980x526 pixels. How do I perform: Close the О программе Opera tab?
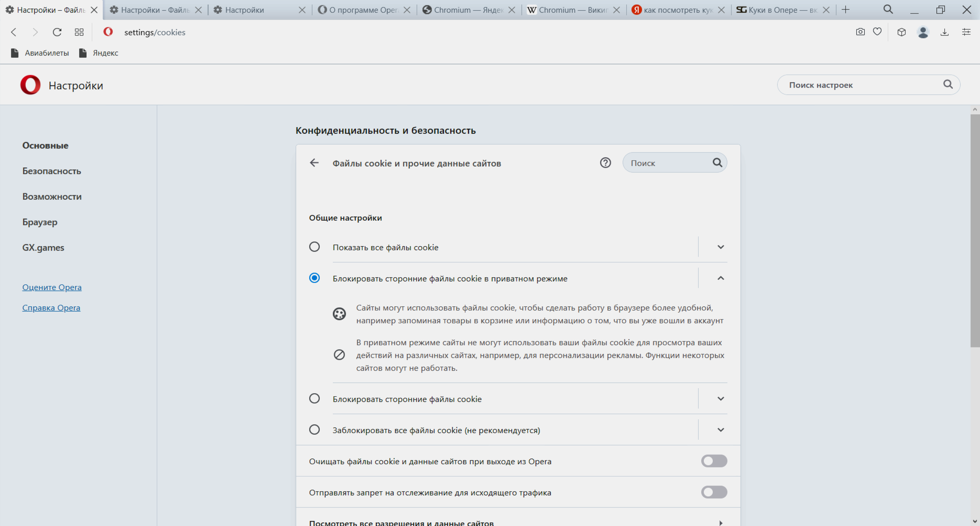pos(407,10)
